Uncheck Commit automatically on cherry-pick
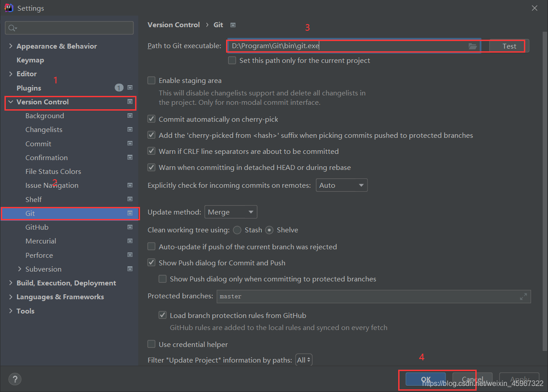This screenshot has height=392, width=548. click(152, 119)
